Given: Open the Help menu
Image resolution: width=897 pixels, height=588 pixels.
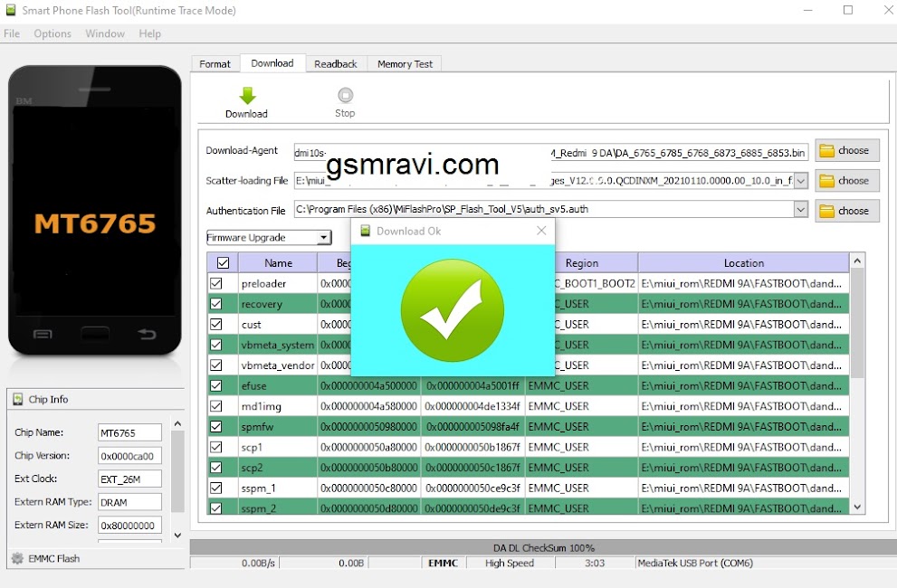Looking at the screenshot, I should coord(150,33).
